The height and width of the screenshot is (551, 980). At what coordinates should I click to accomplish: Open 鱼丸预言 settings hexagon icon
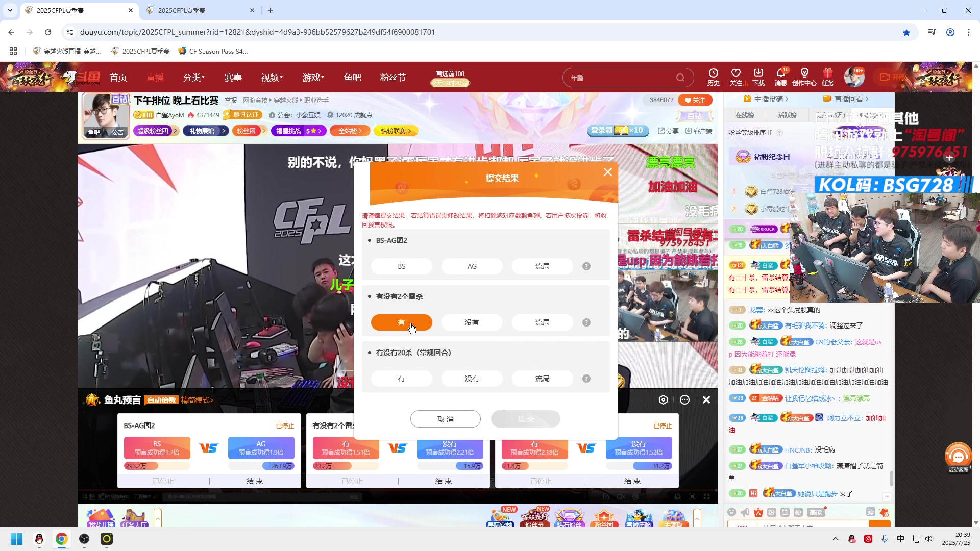663,400
